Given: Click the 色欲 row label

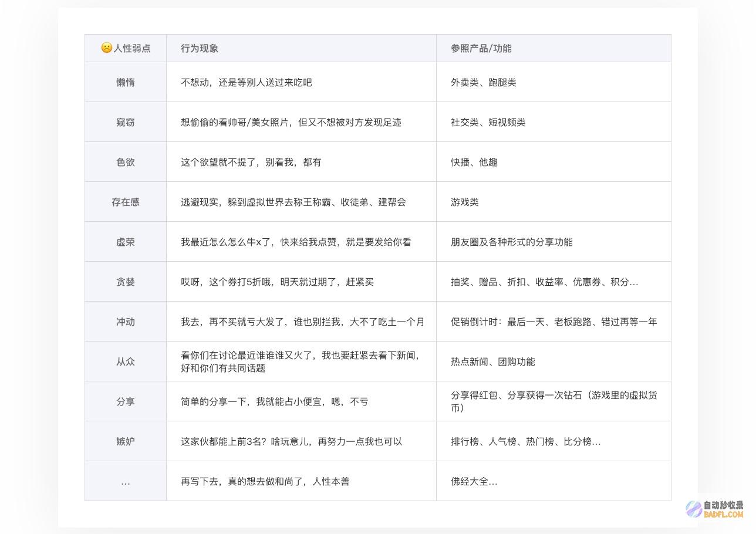Looking at the screenshot, I should (126, 162).
